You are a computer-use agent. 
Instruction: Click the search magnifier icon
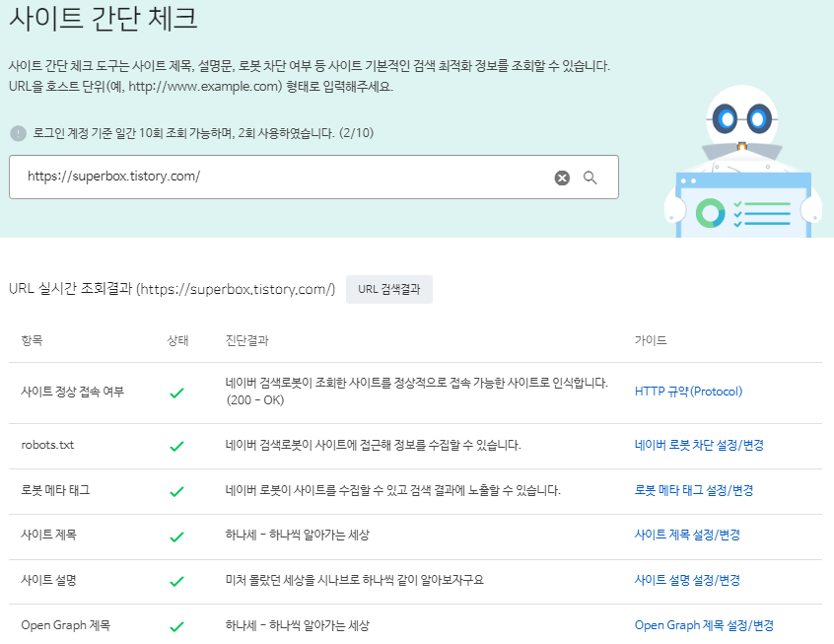pyautogui.click(x=591, y=178)
